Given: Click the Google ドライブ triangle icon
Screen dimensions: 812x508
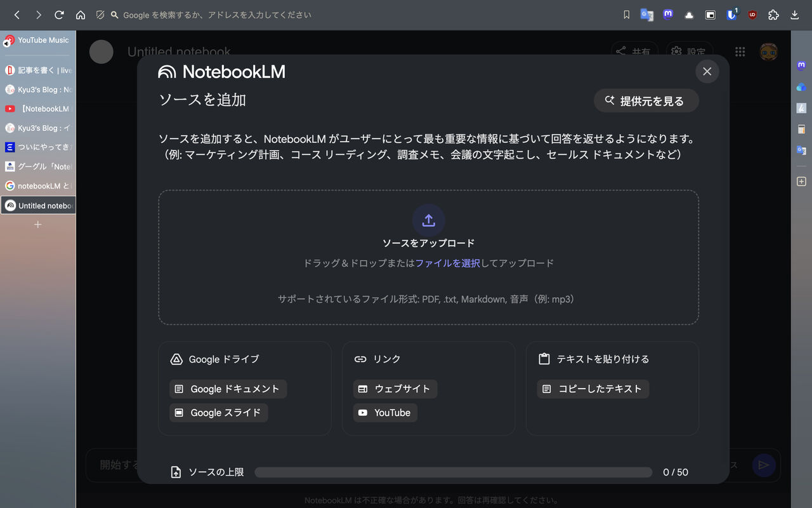Looking at the screenshot, I should point(177,359).
